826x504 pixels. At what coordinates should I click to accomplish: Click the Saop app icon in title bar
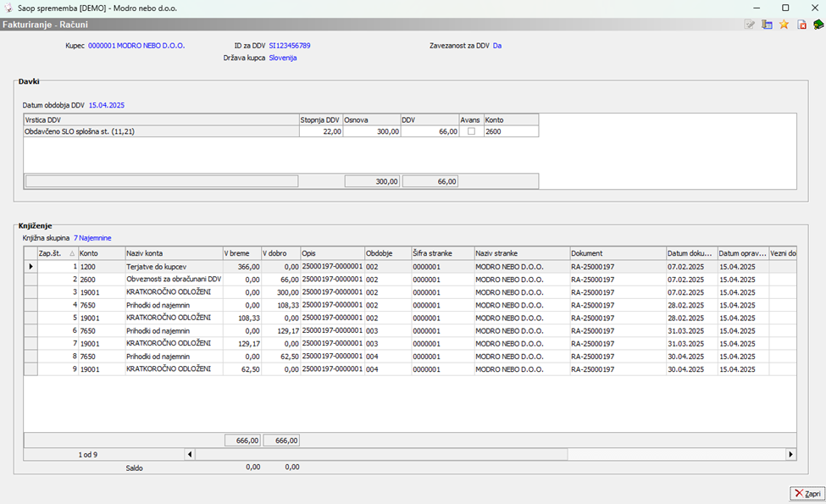pos(8,8)
